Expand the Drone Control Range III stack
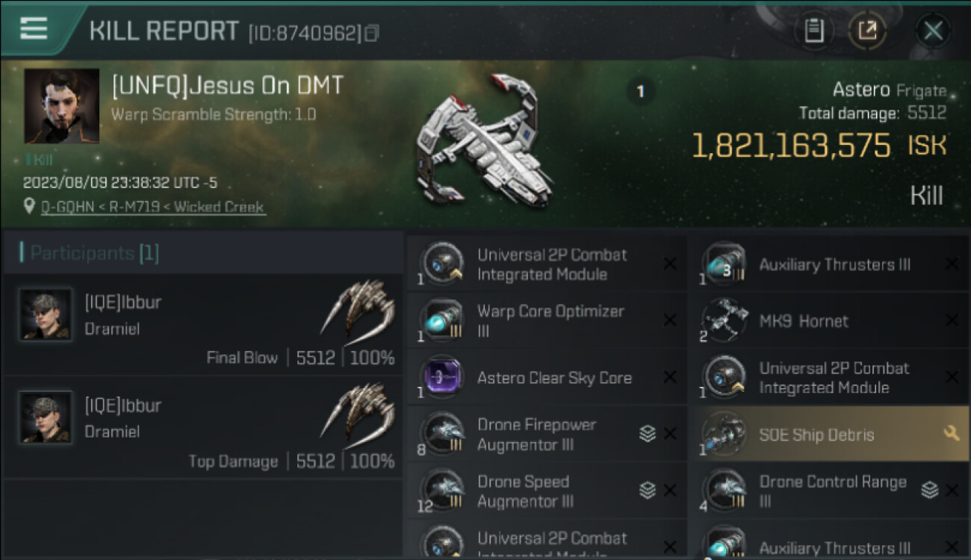Viewport: 971px width, 560px height. coord(929,491)
